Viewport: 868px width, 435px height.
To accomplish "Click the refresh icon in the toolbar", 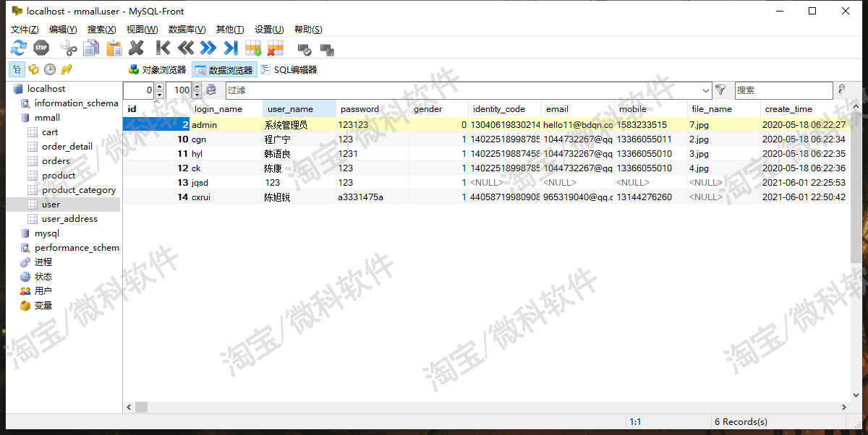I will click(x=19, y=48).
